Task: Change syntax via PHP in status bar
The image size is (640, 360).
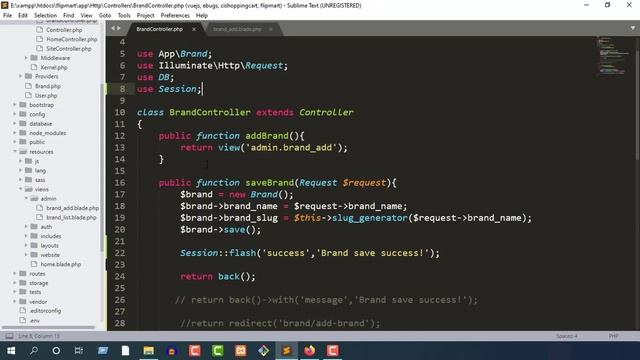Action: [613, 336]
